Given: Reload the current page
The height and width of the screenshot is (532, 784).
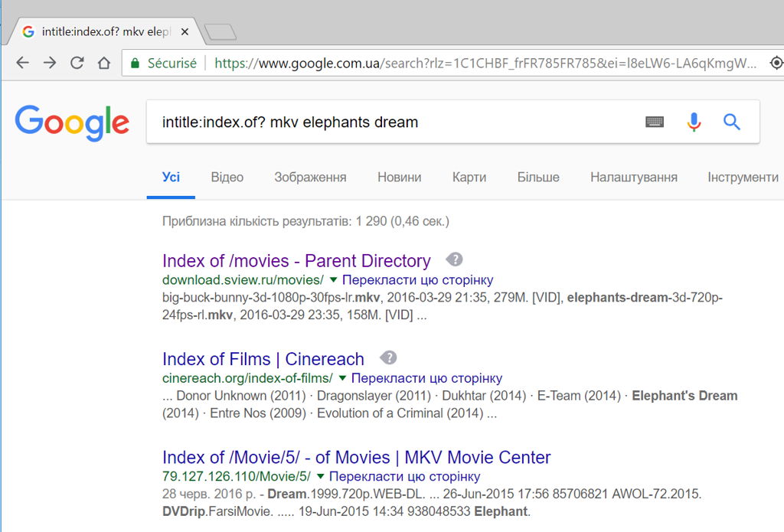Looking at the screenshot, I should click(77, 63).
